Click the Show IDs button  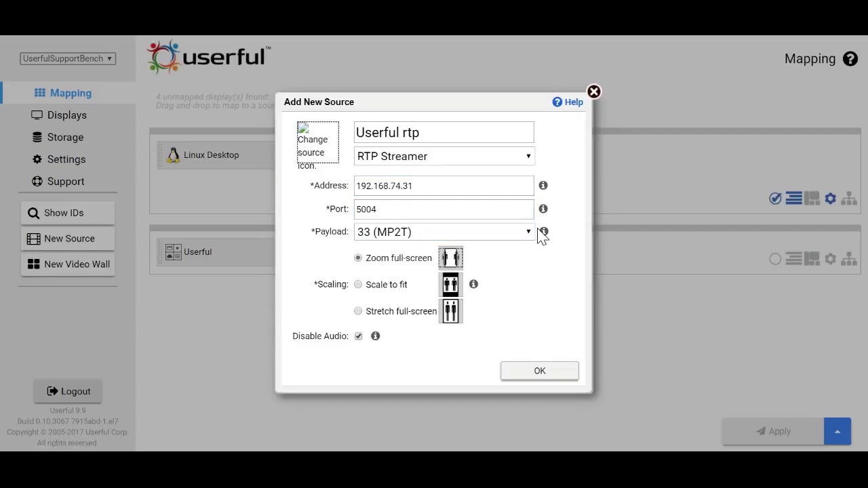click(x=68, y=213)
